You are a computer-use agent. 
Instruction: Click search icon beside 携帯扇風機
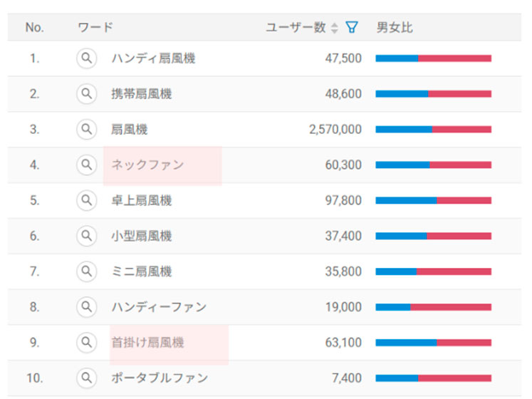coord(86,93)
